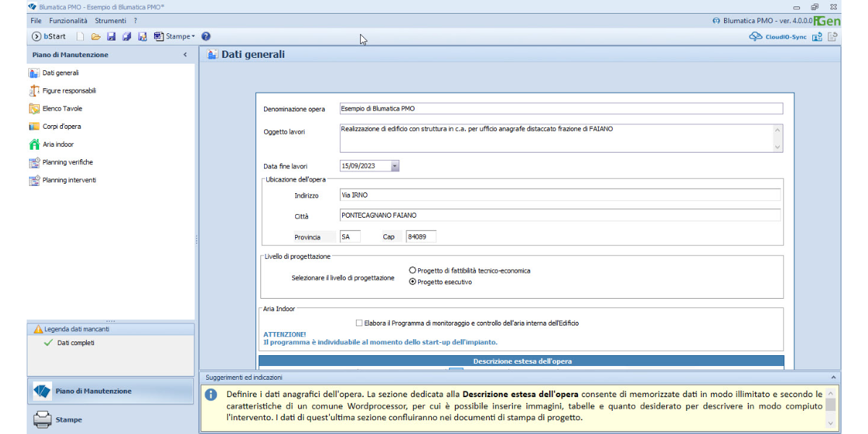Click the save floppy disk icon
The height and width of the screenshot is (434, 868).
(111, 36)
